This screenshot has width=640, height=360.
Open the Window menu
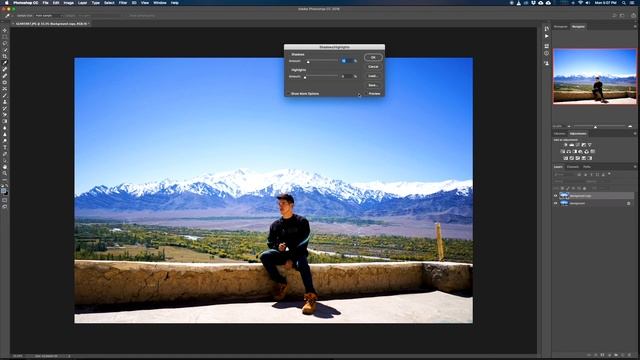(160, 3)
